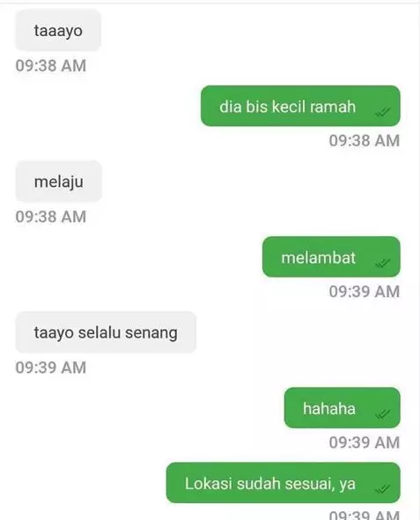Tap the double-check icon on 'hahaha' bubble
The height and width of the screenshot is (520, 420).
pos(382,414)
